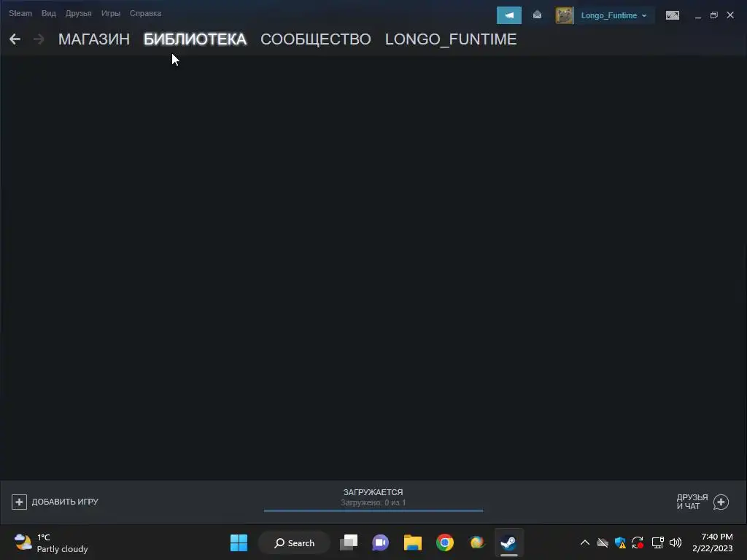The height and width of the screenshot is (560, 747).
Task: Show hidden tray icons chevron
Action: 584,542
